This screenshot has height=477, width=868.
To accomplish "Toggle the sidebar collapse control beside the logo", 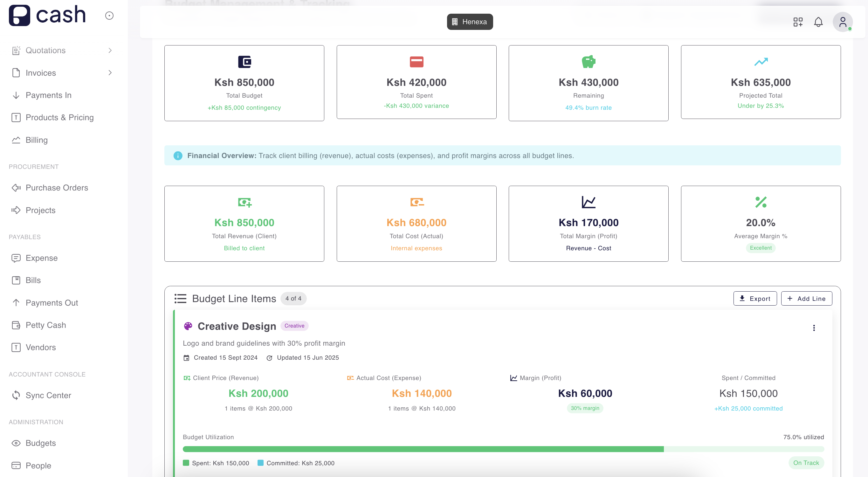I will pyautogui.click(x=109, y=16).
